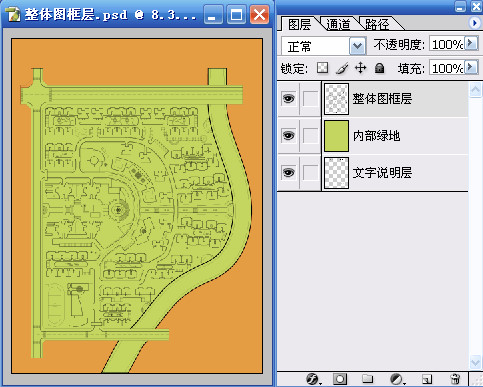Viewport: 483px width, 387px height.
Task: Lock transparent pixels
Action: point(322,68)
